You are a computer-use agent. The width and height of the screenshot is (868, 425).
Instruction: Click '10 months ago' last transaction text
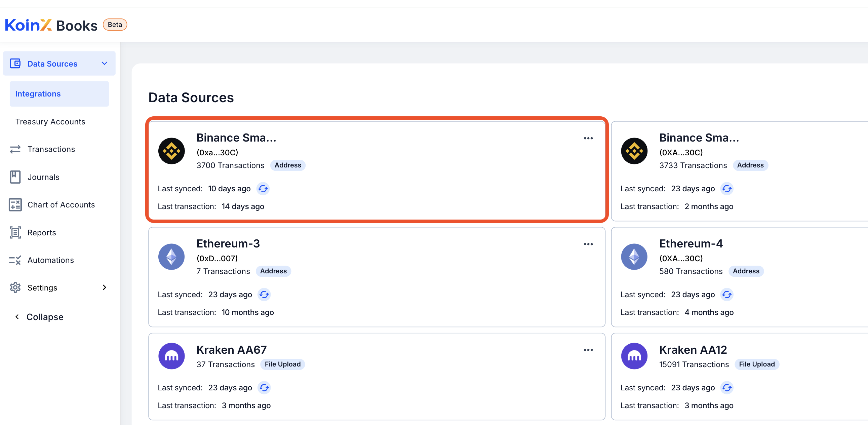[248, 312]
